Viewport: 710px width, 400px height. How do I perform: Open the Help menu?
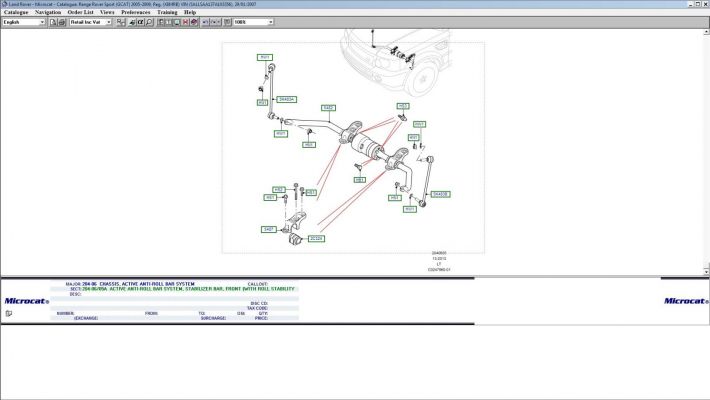pyautogui.click(x=190, y=12)
